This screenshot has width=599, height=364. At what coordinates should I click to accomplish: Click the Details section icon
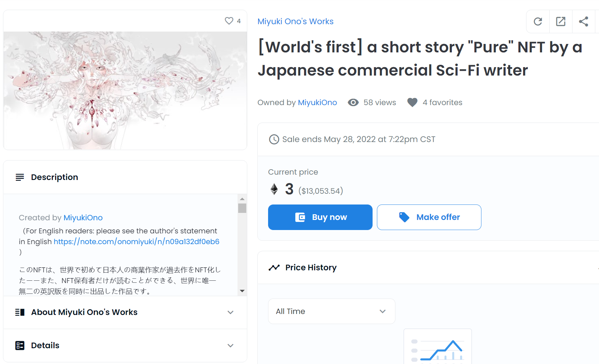coord(20,346)
